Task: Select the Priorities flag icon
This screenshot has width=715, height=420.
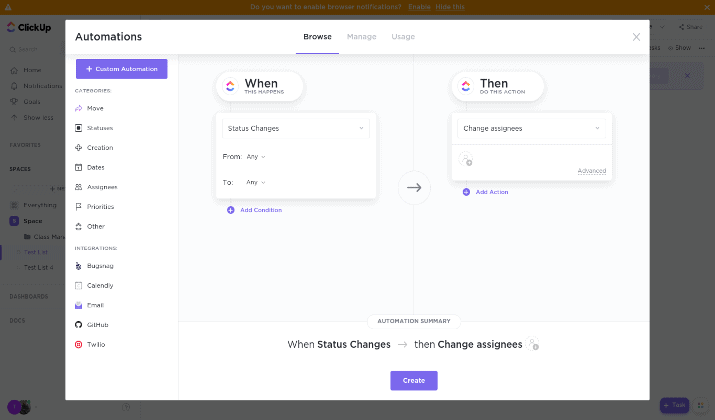Action: [78, 207]
